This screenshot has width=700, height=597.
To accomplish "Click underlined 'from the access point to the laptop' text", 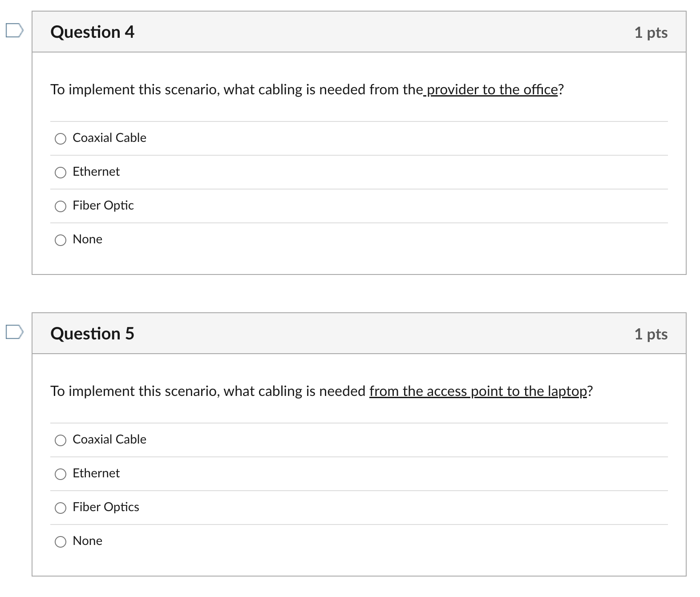I will (478, 391).
